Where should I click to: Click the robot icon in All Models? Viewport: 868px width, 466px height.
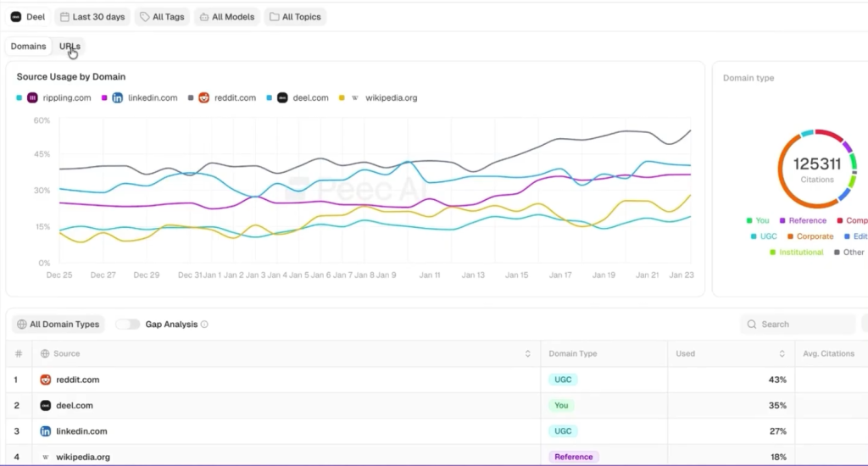pos(204,17)
